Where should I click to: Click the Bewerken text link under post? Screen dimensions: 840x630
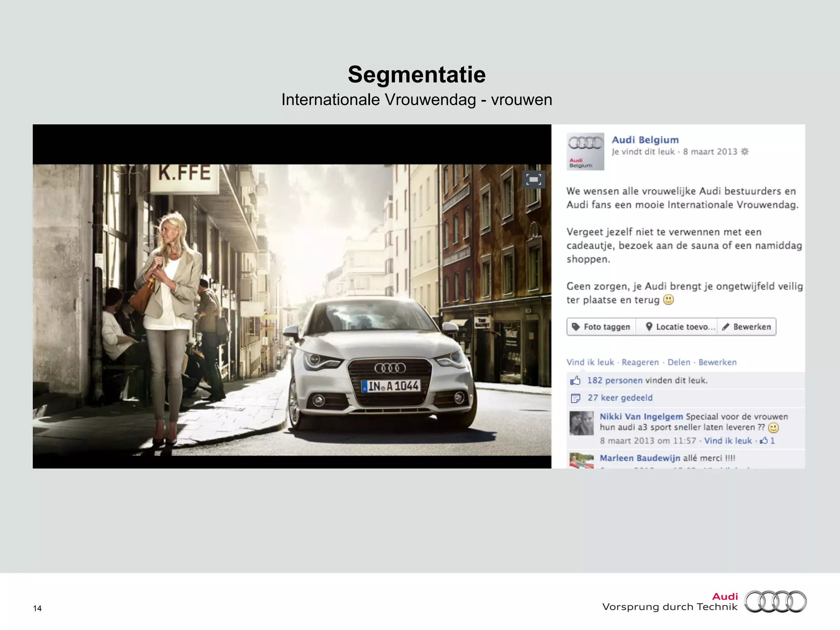click(717, 362)
